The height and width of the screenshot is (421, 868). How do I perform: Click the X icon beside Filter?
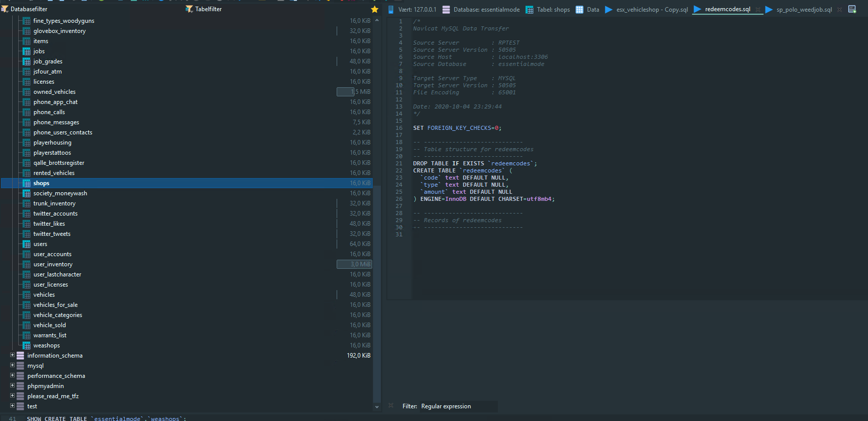pyautogui.click(x=391, y=406)
